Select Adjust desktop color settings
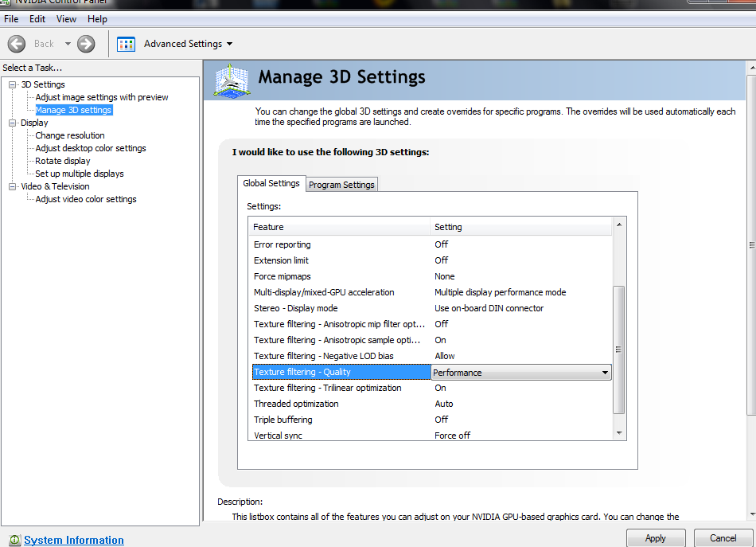Viewport: 756px width, 547px height. point(91,149)
